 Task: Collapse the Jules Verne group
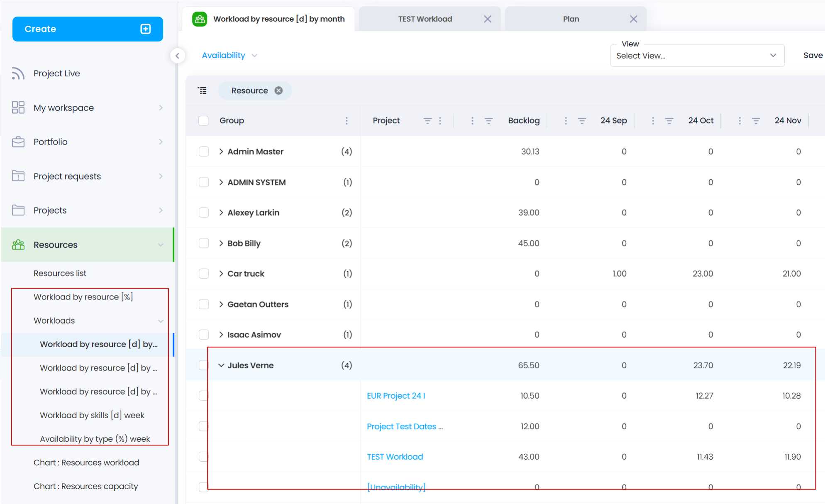(x=221, y=365)
